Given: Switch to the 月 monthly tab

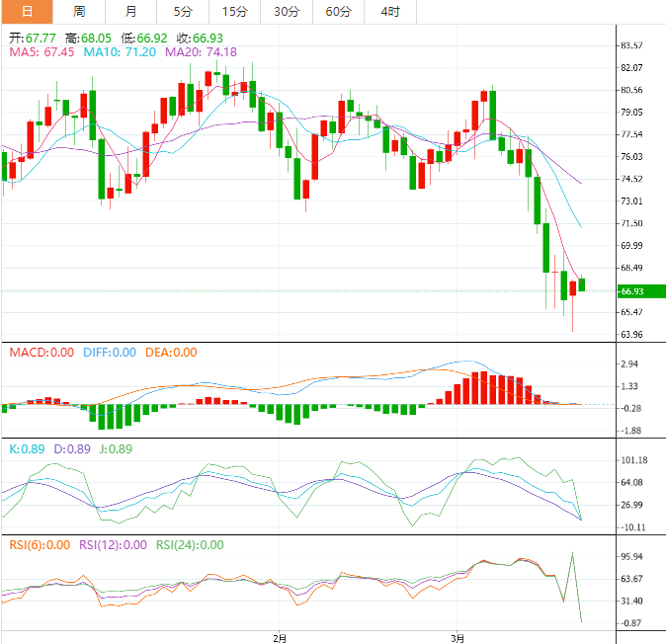Looking at the screenshot, I should pyautogui.click(x=130, y=12).
